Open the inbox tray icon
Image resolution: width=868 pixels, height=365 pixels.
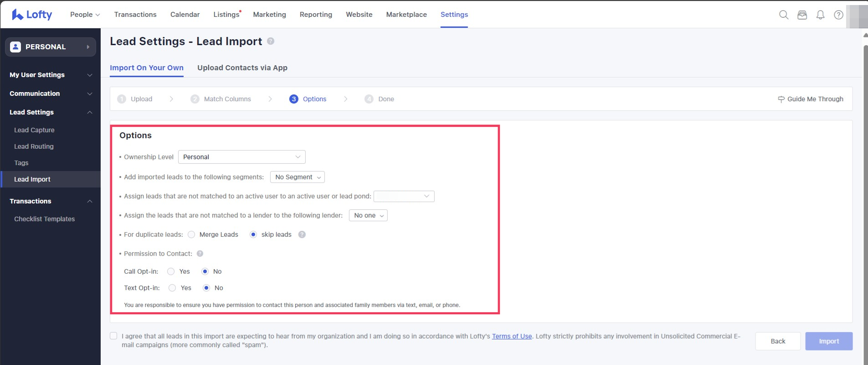point(802,15)
